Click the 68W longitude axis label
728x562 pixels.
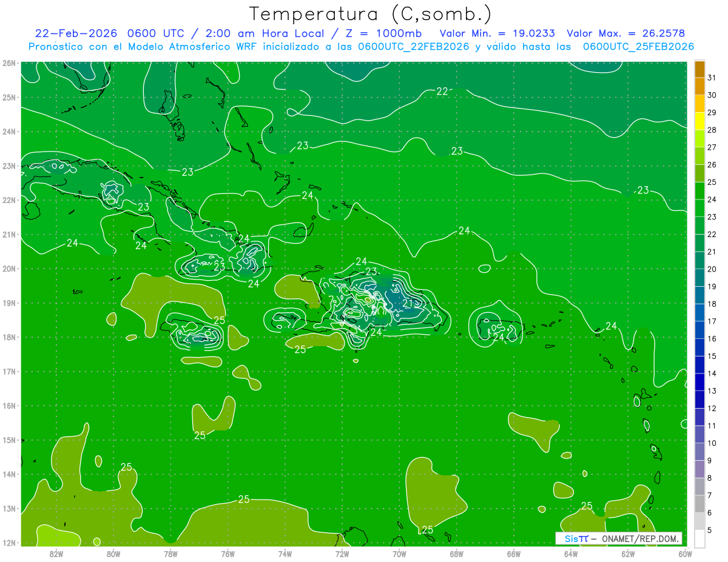point(456,554)
